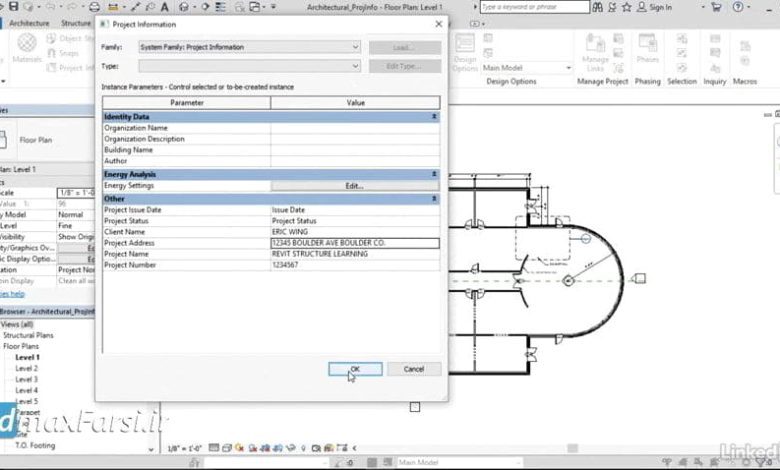Viewport: 780px width, 470px height.
Task: Select the Measure tool in Quick Access toolbar
Action: click(113, 7)
